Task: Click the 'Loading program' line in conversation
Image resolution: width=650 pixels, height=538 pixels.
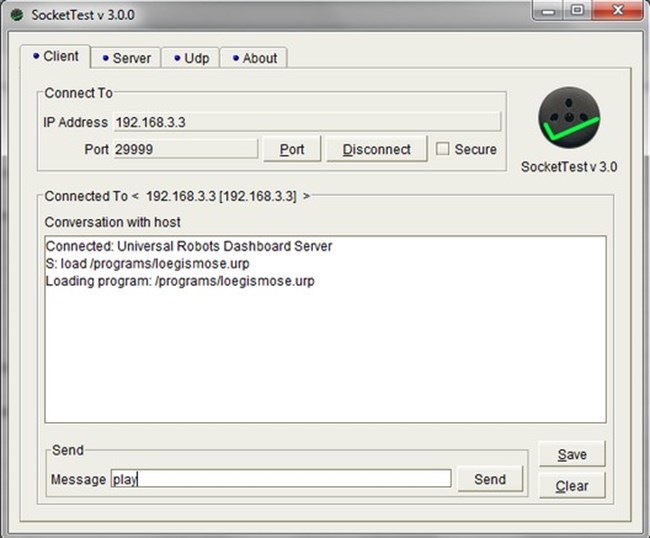Action: (180, 281)
